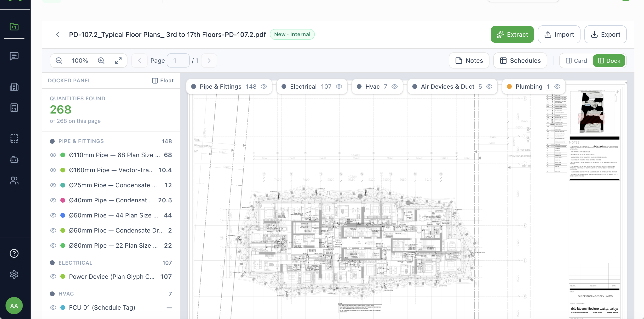Click the teal swatch of Ø25mm Pipe
Screen dimensions: 644x319
pos(63,185)
